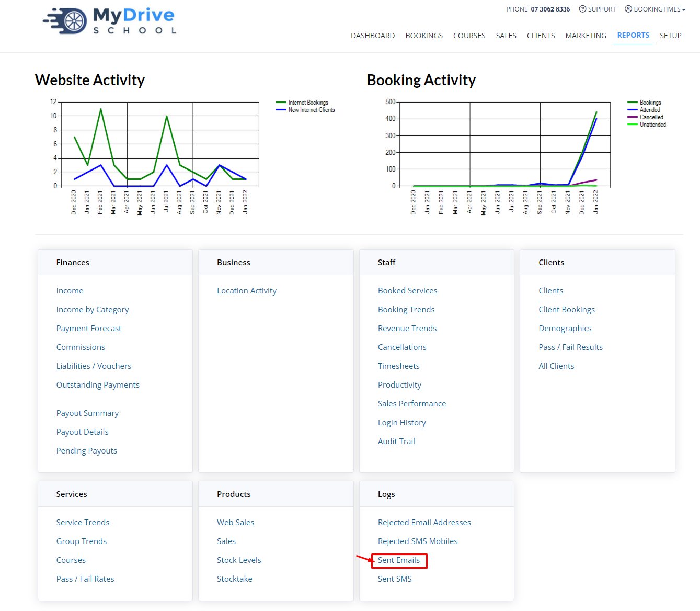Screen dimensions: 700x611
Task: Click the phone number 07 3062 8336
Action: pos(550,9)
